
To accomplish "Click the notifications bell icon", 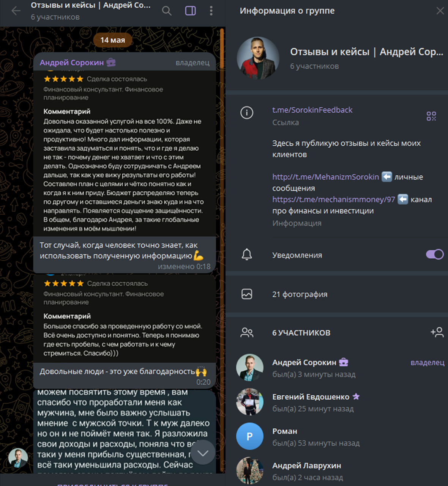I will pyautogui.click(x=247, y=255).
